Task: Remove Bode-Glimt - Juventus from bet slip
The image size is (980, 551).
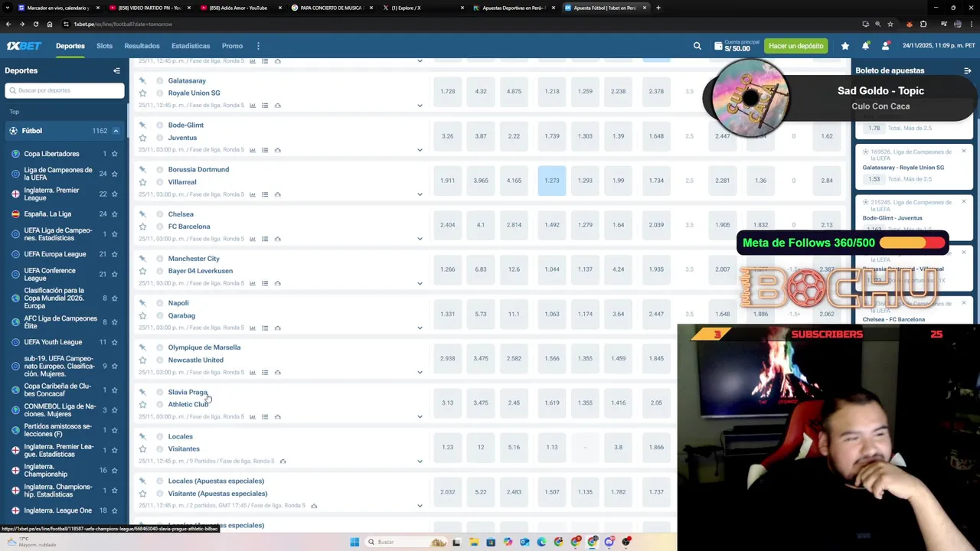Action: (963, 202)
